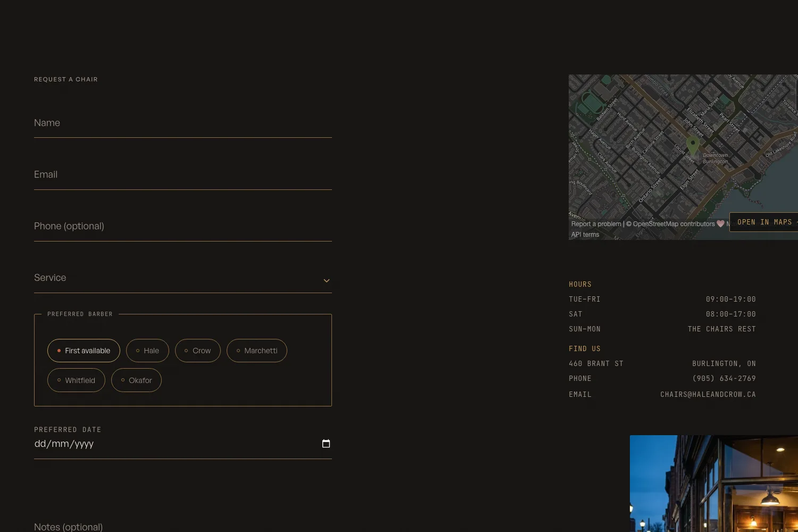
Task: Pick Crow as preferred barber
Action: click(197, 351)
